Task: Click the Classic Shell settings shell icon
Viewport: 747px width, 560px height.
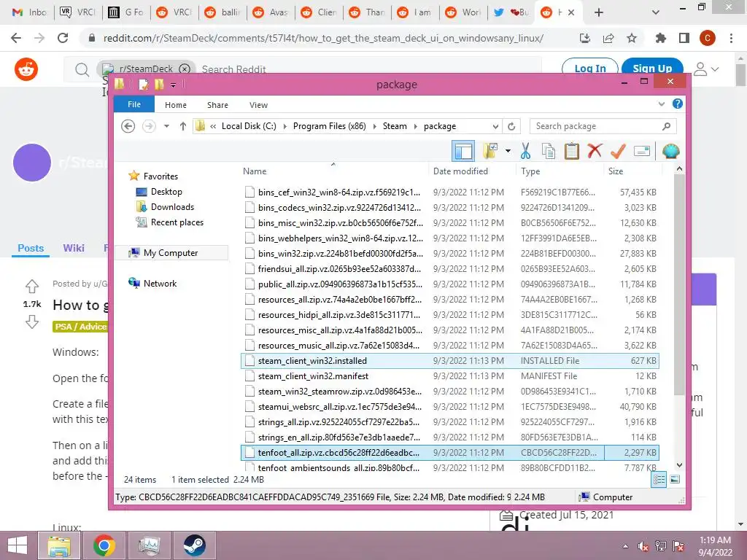Action: point(671,152)
